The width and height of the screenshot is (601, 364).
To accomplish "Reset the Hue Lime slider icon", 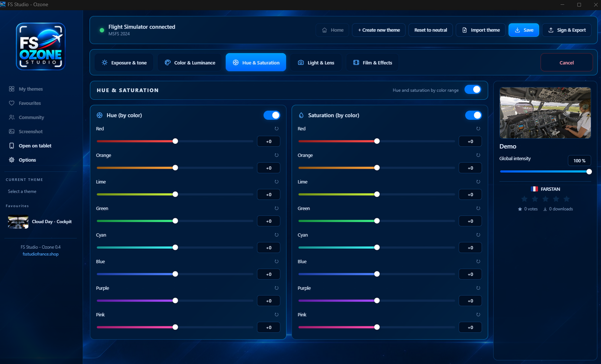I will coord(276,182).
